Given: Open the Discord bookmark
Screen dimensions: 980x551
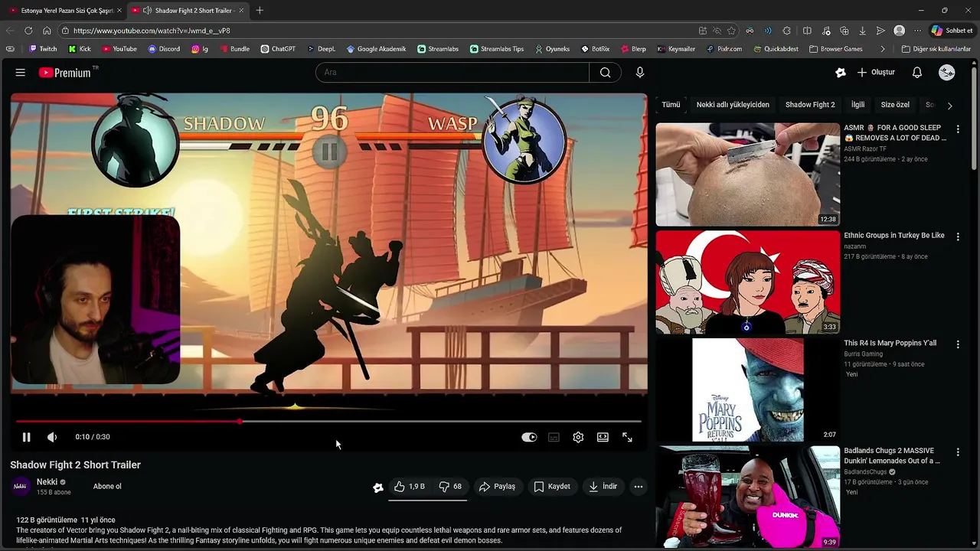Looking at the screenshot, I should (164, 49).
